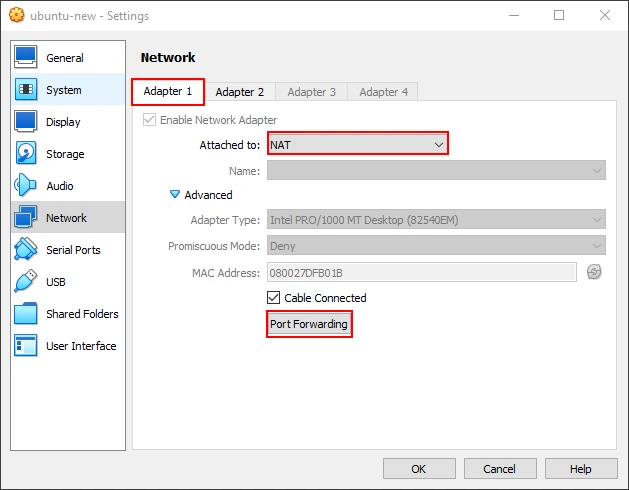This screenshot has width=629, height=490.
Task: Open the User Interface icon
Action: 27,346
